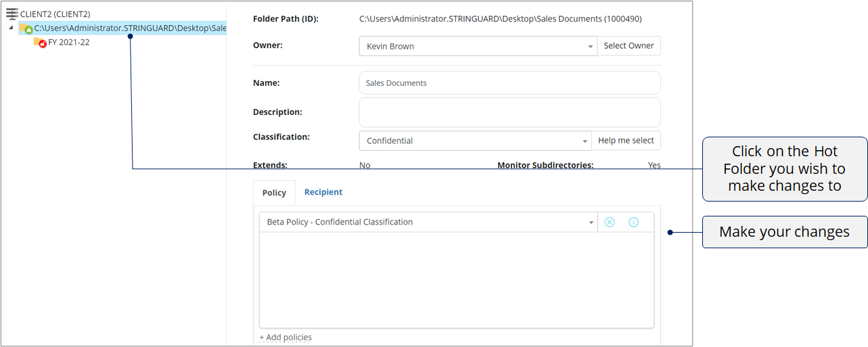The height and width of the screenshot is (347, 868).
Task: Click the empty Description field
Action: (x=509, y=112)
